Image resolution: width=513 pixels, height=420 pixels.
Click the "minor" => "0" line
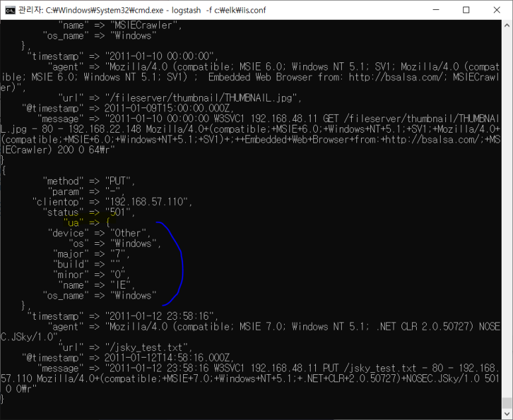click(92, 275)
